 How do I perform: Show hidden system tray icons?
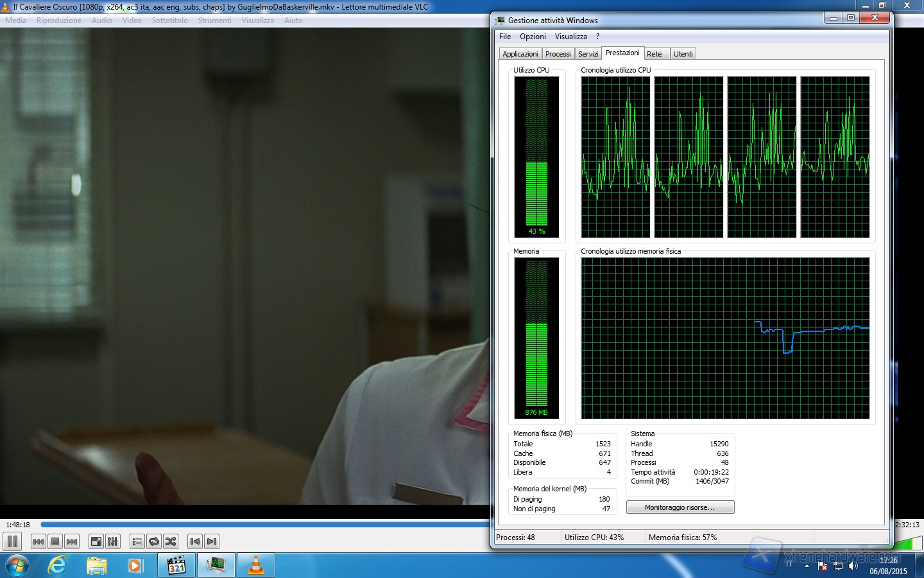click(x=807, y=566)
